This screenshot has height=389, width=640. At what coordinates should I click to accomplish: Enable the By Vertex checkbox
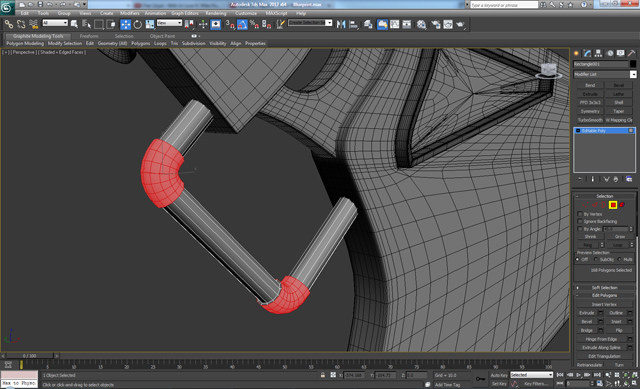[580, 214]
